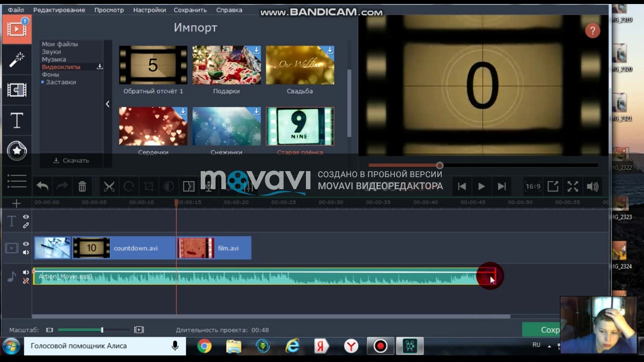The image size is (644, 362).
Task: Click the Record audio microphone icon
Action: point(208,187)
